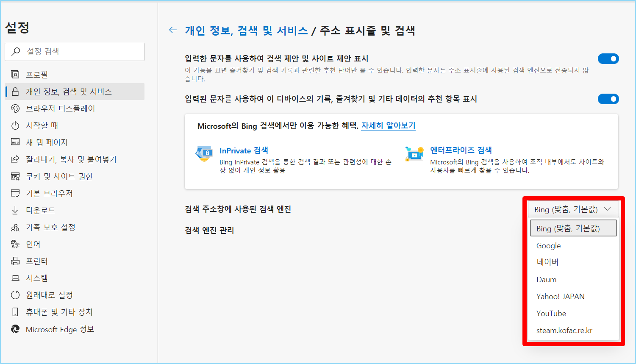The height and width of the screenshot is (364, 636).
Task: Click the browser display palette icon
Action: (x=15, y=108)
